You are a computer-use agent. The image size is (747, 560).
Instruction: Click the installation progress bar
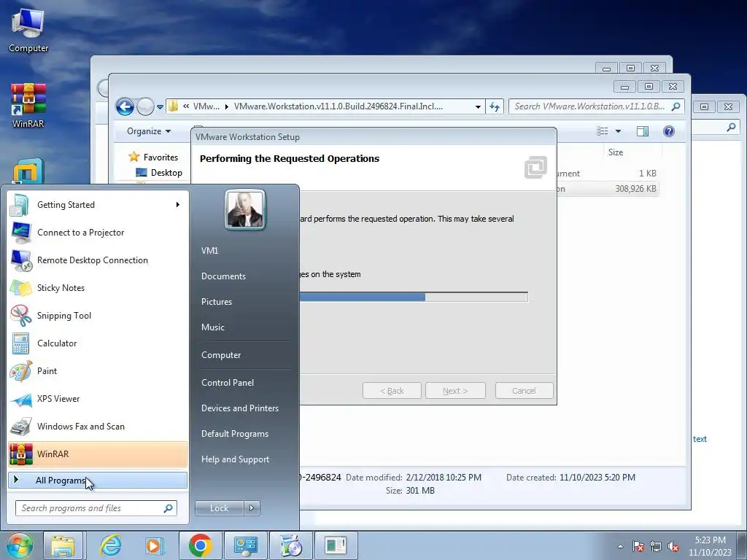pyautogui.click(x=414, y=297)
